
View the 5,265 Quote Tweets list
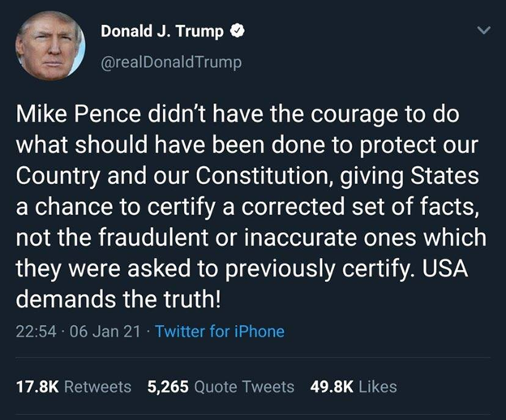pyautogui.click(x=221, y=387)
